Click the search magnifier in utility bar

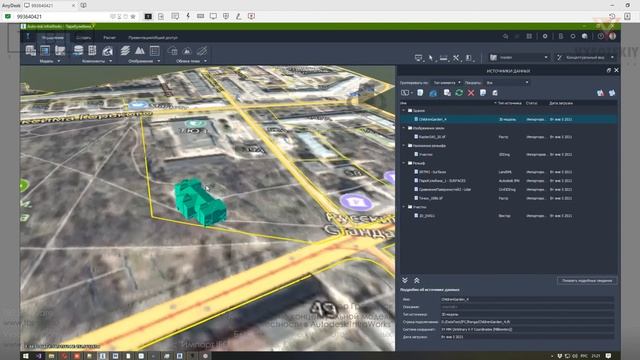pyautogui.click(x=506, y=36)
